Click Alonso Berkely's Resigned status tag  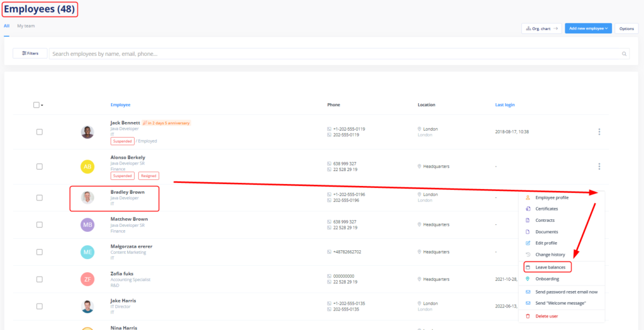148,175
